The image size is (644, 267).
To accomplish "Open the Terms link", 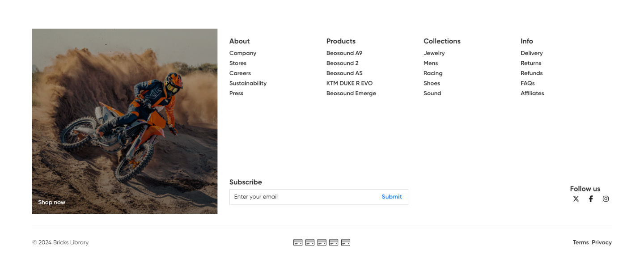I will [580, 242].
